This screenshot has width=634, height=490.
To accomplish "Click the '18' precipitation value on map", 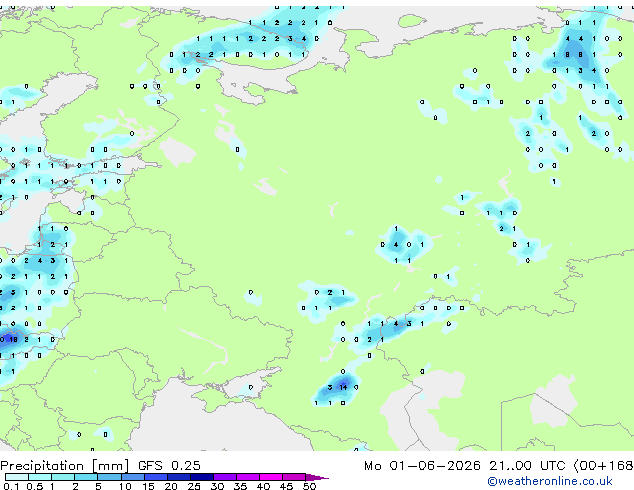I will [13, 340].
